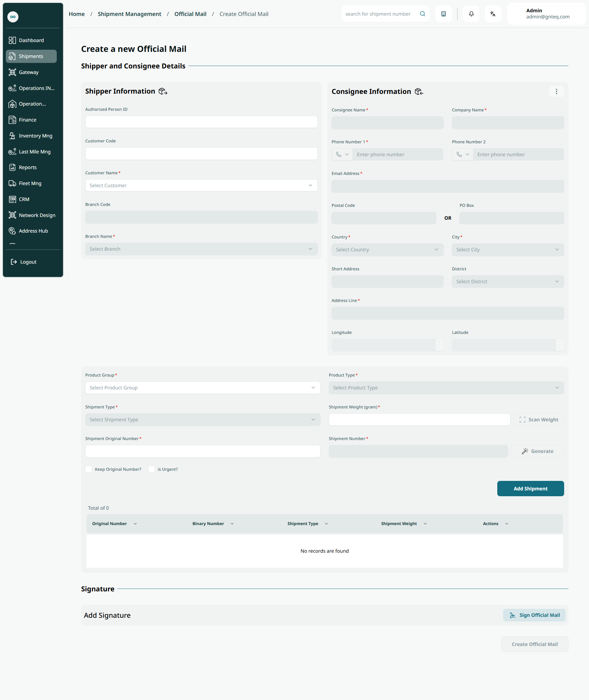
Task: Open the Select Country dropdown
Action: (387, 250)
